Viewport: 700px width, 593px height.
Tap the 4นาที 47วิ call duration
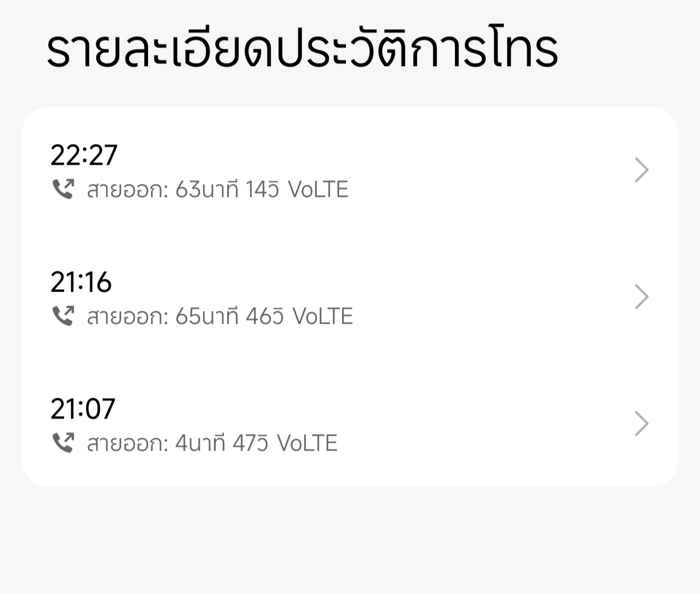pyautogui.click(x=221, y=443)
